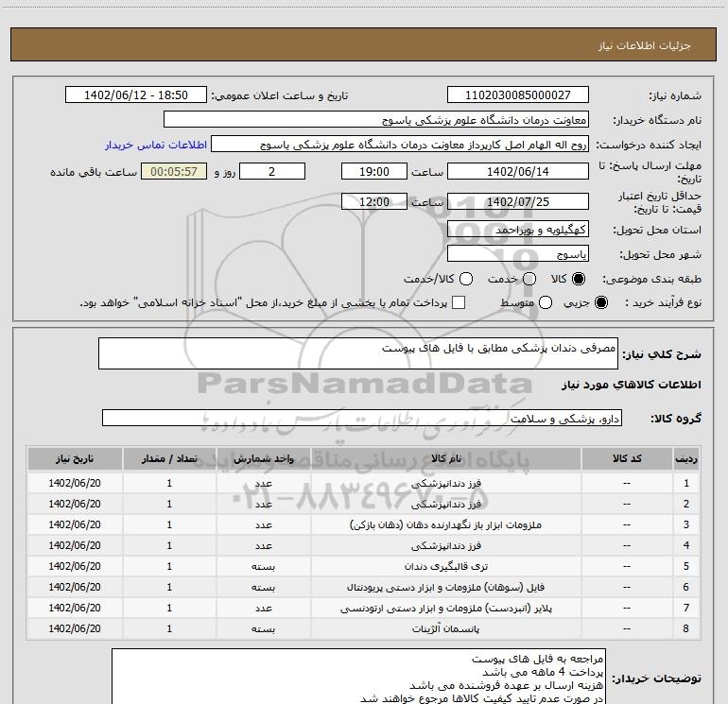Select the کالا radio button

pyautogui.click(x=580, y=280)
